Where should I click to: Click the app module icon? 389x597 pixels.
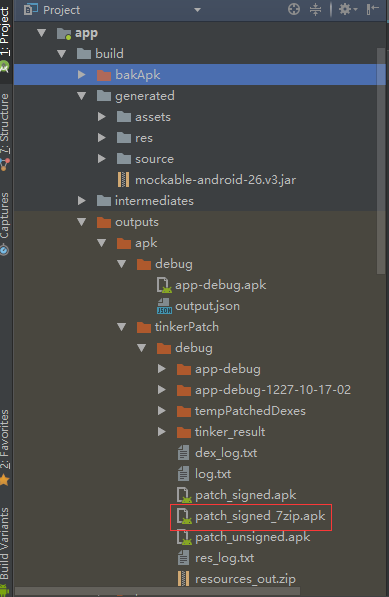pyautogui.click(x=64, y=33)
